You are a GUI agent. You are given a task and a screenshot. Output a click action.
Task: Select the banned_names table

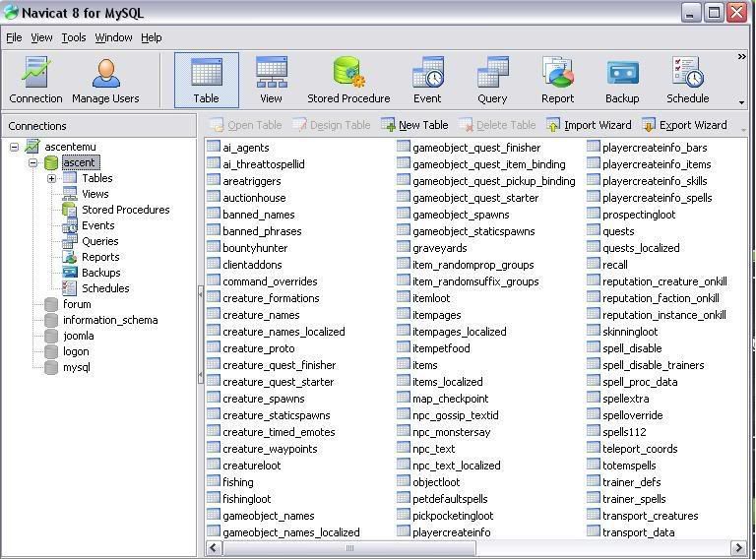coord(258,215)
